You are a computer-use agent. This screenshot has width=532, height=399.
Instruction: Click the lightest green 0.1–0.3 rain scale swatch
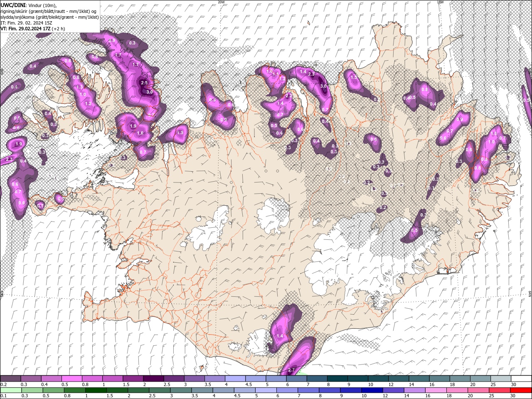11,390
